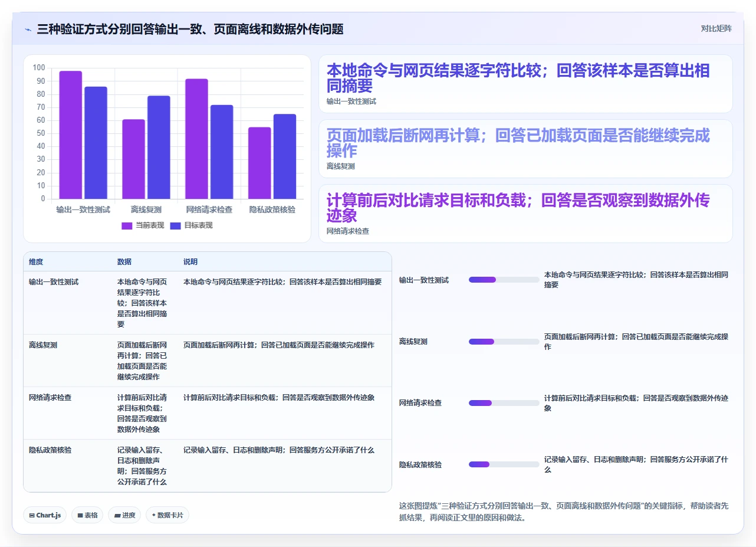
Task: Click the 网络请求检查 progress bar
Action: pyautogui.click(x=504, y=403)
